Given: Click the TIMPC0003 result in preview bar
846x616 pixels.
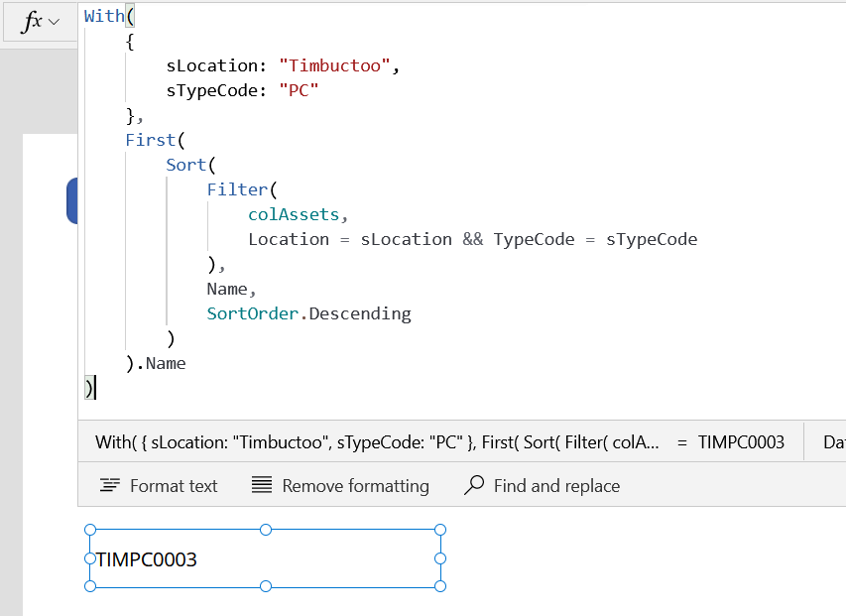Looking at the screenshot, I should pos(741,442).
